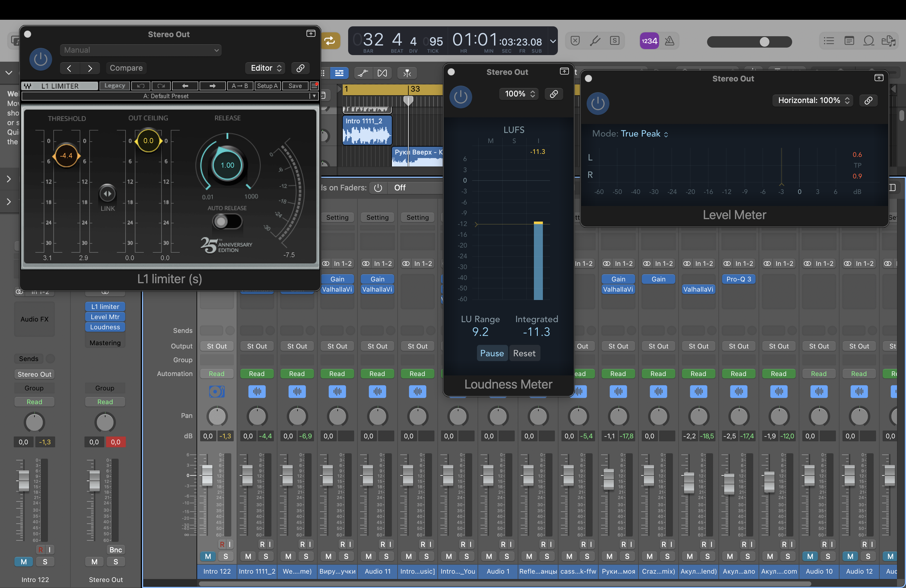The width and height of the screenshot is (906, 588).
Task: Open the 100% size dropdown in Loudness Meter
Action: point(520,94)
